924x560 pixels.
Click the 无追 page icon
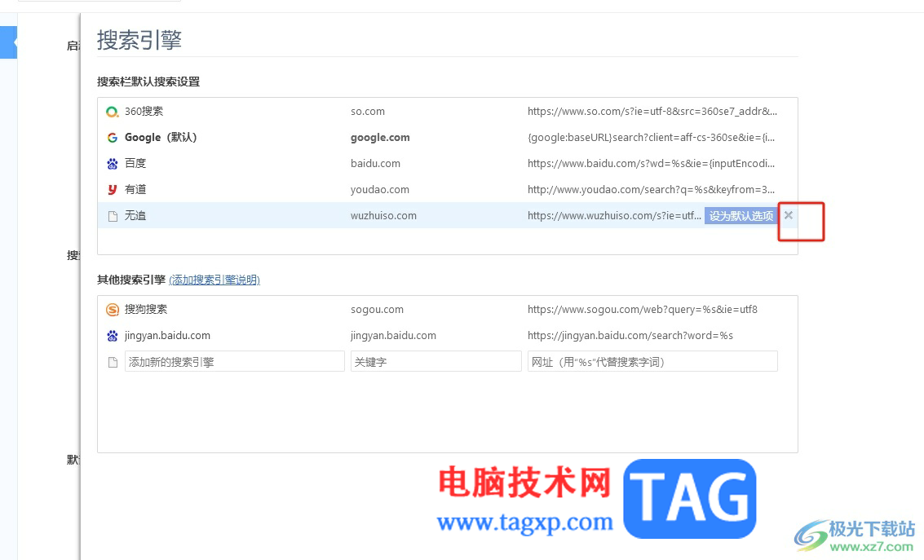113,216
